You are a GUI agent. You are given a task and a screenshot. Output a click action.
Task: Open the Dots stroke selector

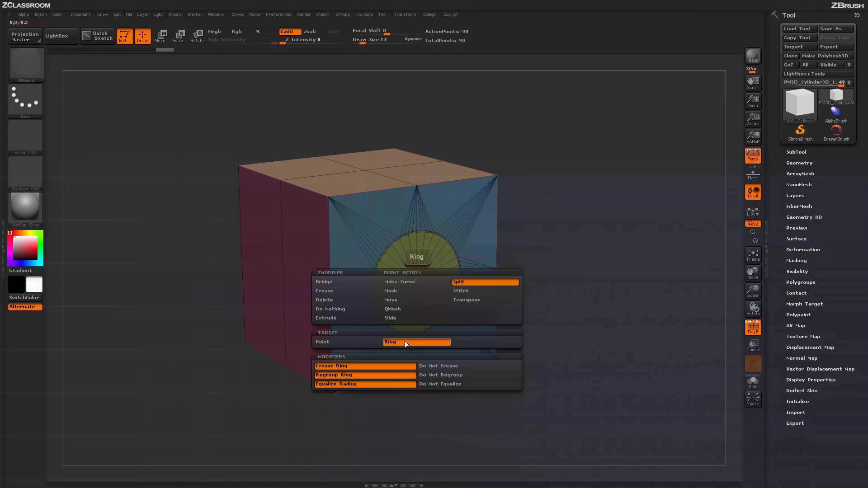point(25,101)
